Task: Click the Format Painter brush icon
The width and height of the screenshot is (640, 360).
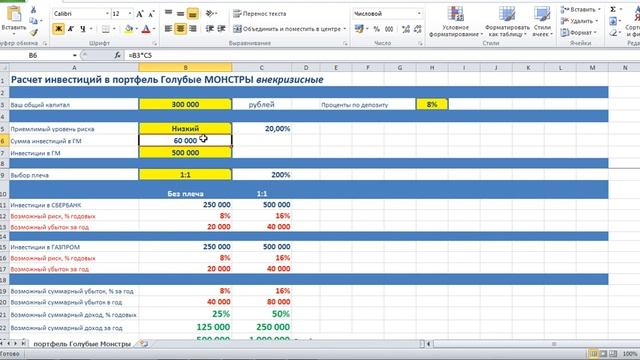Action: coord(33,32)
